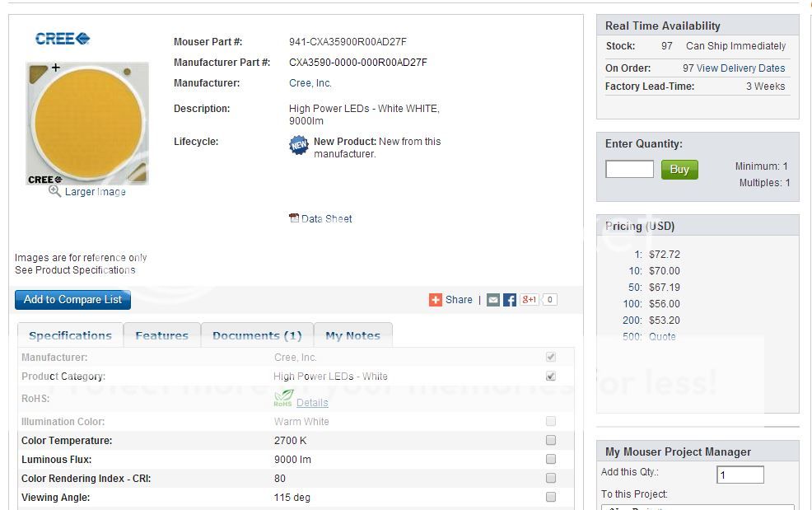Click the 10 quantity price break link

[635, 270]
